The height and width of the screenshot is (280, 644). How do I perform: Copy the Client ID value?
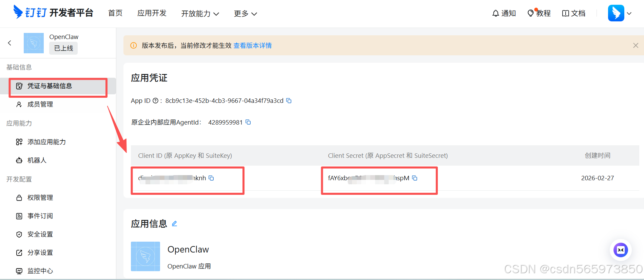tap(211, 178)
